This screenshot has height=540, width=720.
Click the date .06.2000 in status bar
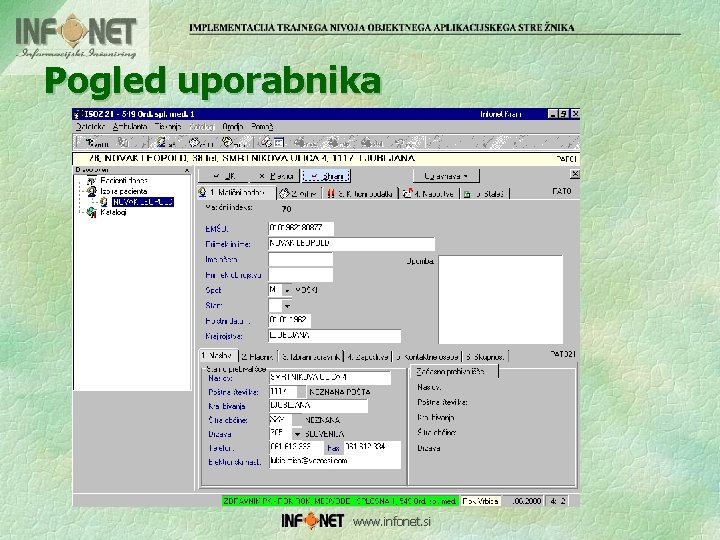pos(526,501)
